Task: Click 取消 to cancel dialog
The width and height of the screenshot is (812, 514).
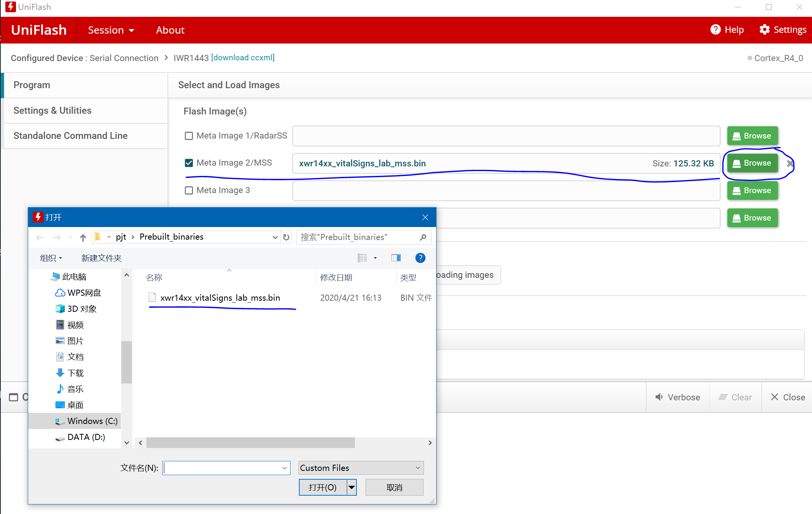Action: pyautogui.click(x=394, y=487)
